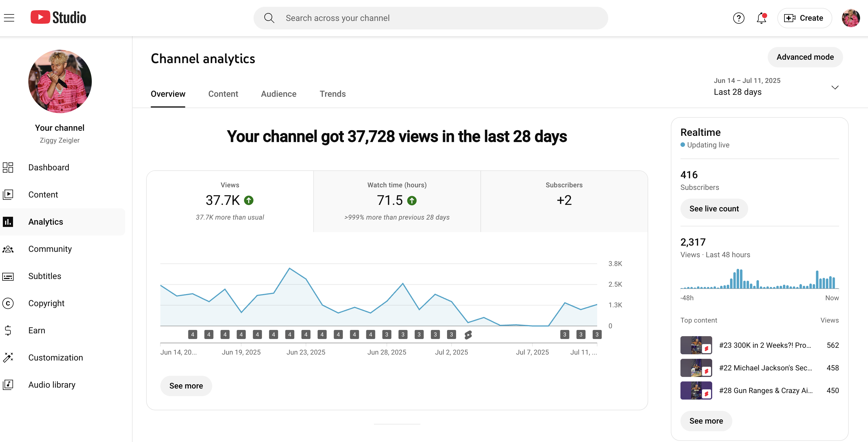Click the search across your channel field

pos(430,18)
